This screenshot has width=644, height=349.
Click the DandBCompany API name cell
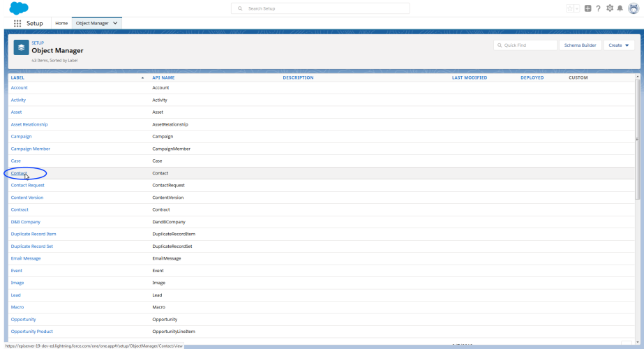pyautogui.click(x=169, y=222)
